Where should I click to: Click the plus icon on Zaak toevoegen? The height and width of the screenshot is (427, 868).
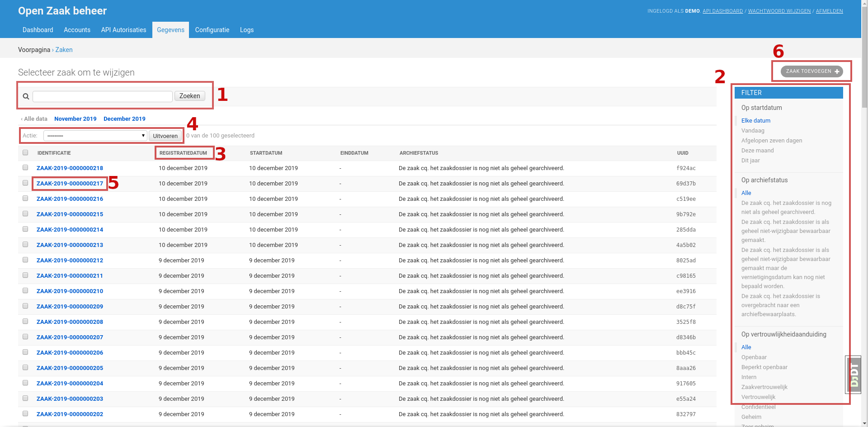[x=837, y=71]
